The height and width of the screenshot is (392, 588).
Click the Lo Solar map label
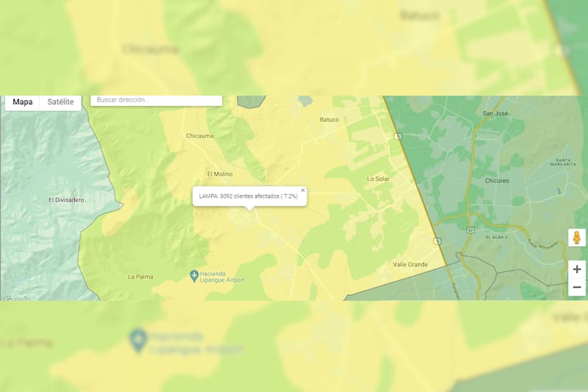[x=378, y=179]
